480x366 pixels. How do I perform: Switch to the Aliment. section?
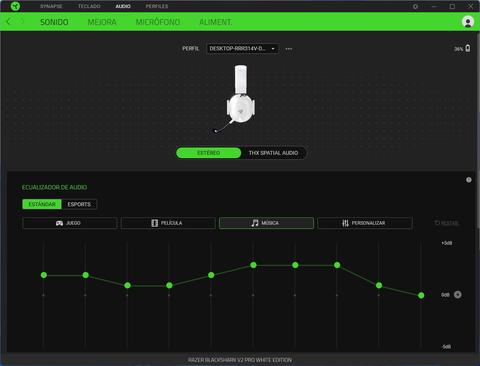(216, 22)
